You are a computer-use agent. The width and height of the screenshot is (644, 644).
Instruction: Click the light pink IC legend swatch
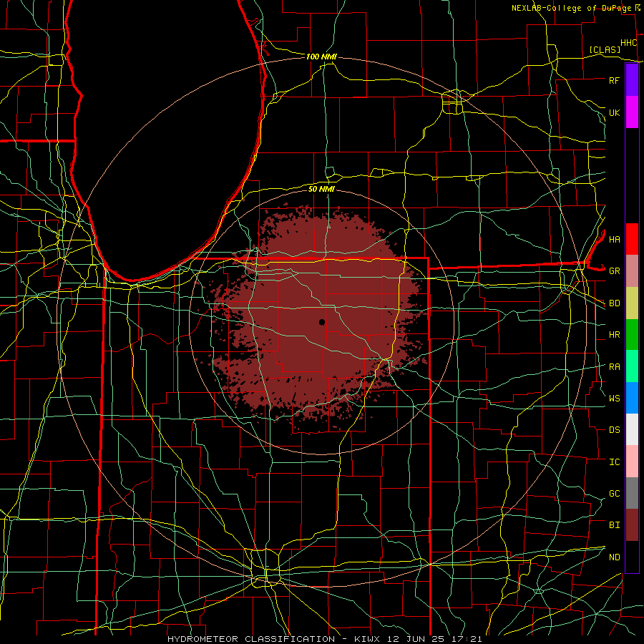point(632,462)
